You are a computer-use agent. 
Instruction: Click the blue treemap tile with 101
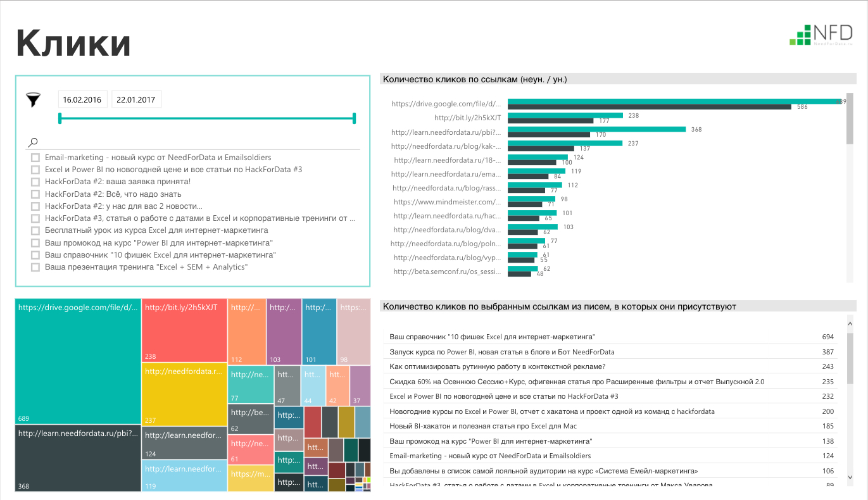(x=319, y=332)
